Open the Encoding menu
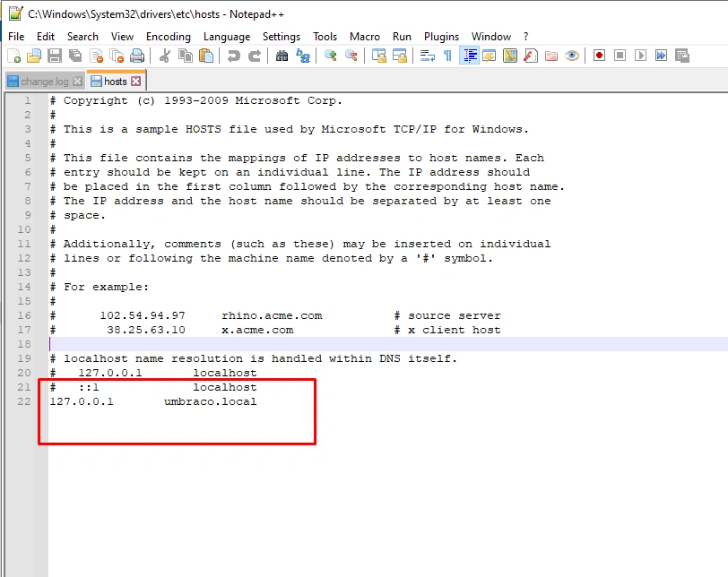Image resolution: width=728 pixels, height=577 pixels. coord(168,37)
